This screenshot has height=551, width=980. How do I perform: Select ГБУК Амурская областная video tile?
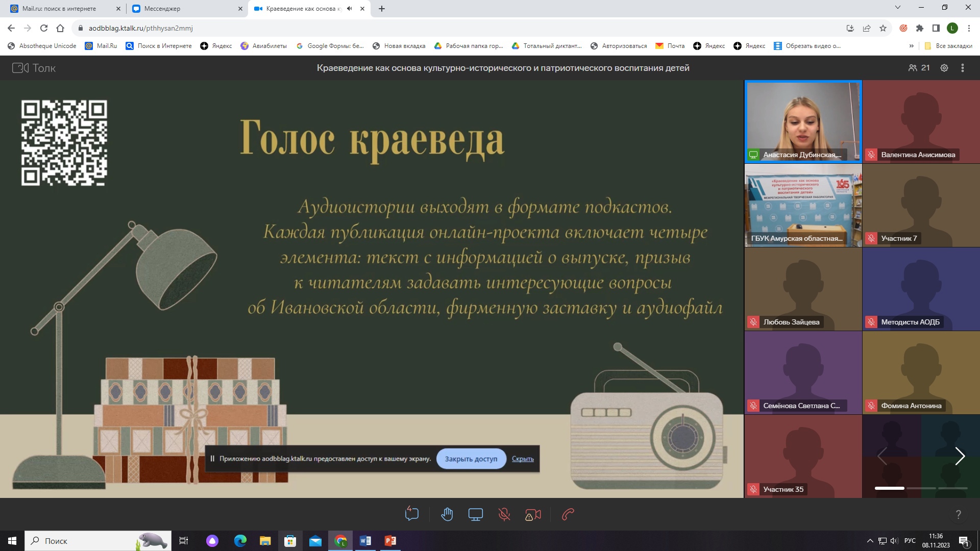[803, 205]
